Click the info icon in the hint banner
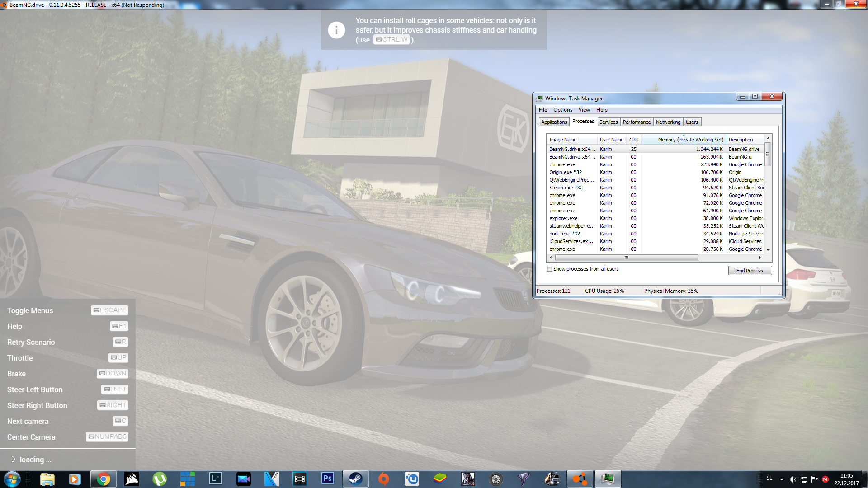 click(x=336, y=30)
